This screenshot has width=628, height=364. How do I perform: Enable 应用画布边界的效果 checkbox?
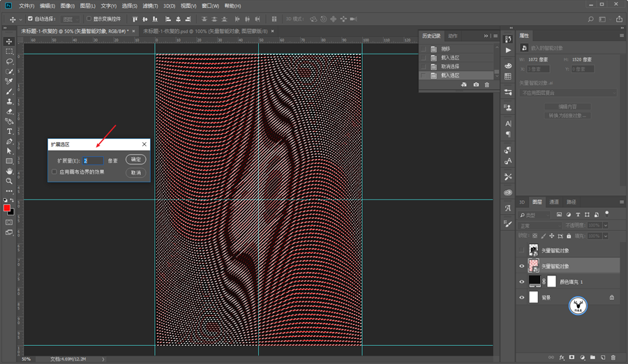(x=54, y=172)
